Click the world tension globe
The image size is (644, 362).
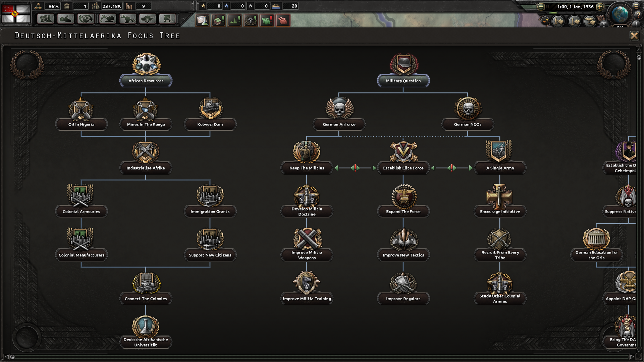point(620,14)
